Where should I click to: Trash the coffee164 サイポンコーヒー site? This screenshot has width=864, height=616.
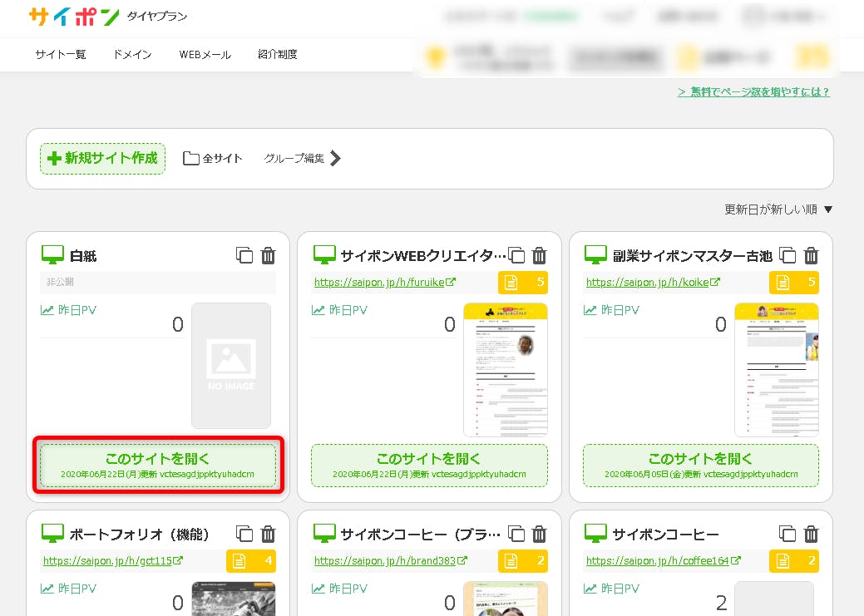811,534
